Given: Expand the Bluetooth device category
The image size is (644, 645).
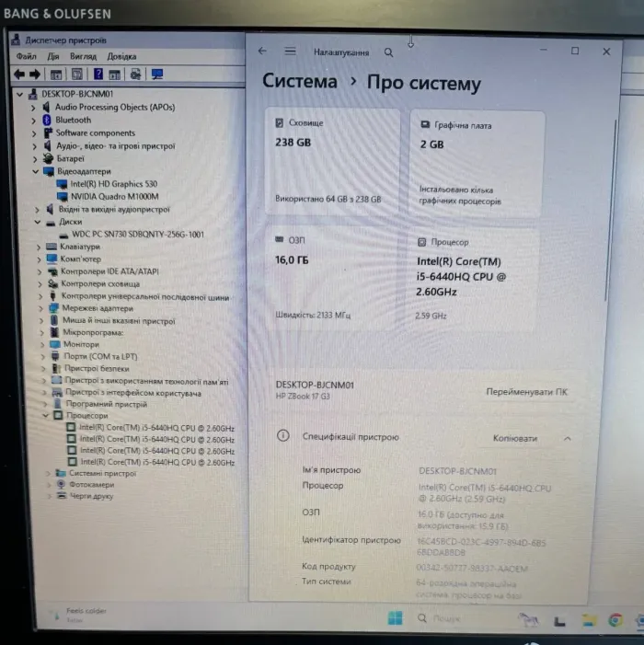Looking at the screenshot, I should [x=33, y=120].
